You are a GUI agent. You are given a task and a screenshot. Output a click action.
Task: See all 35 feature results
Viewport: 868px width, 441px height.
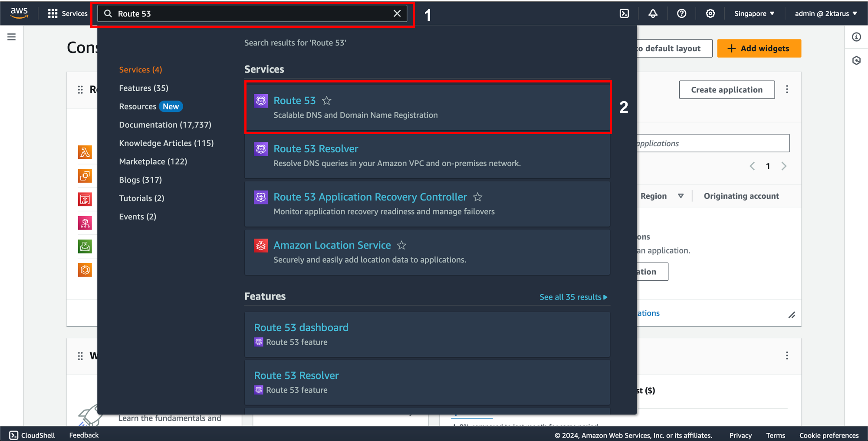pos(573,297)
